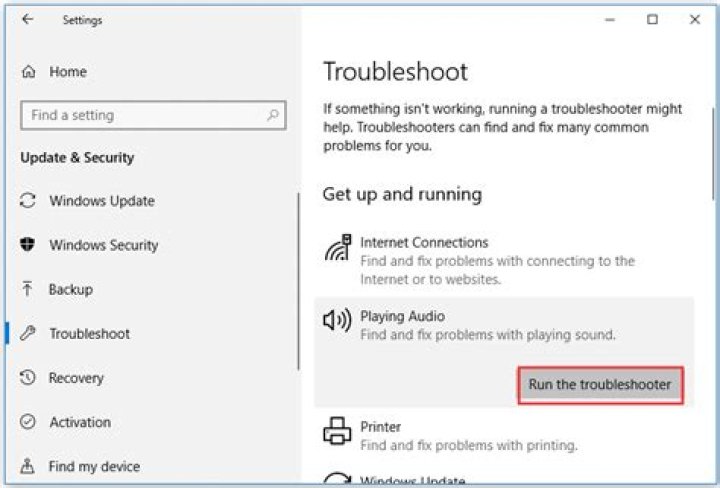The height and width of the screenshot is (488, 720).
Task: Click the Internet Connections Wi-Fi icon
Action: (x=337, y=248)
